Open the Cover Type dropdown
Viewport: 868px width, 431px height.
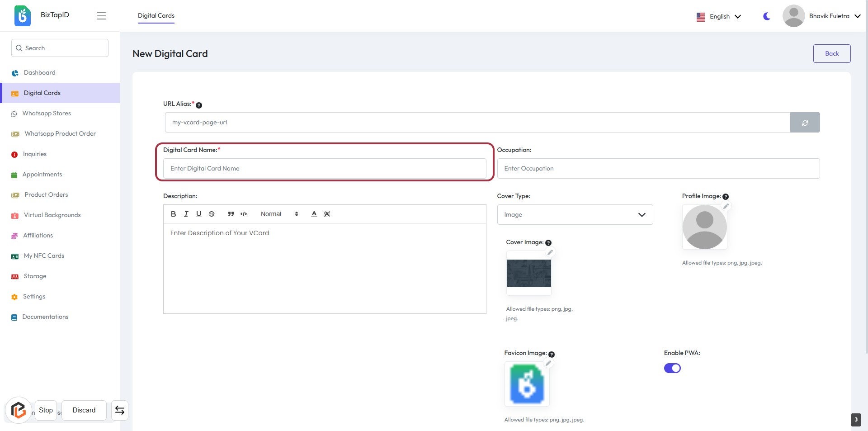tap(575, 215)
